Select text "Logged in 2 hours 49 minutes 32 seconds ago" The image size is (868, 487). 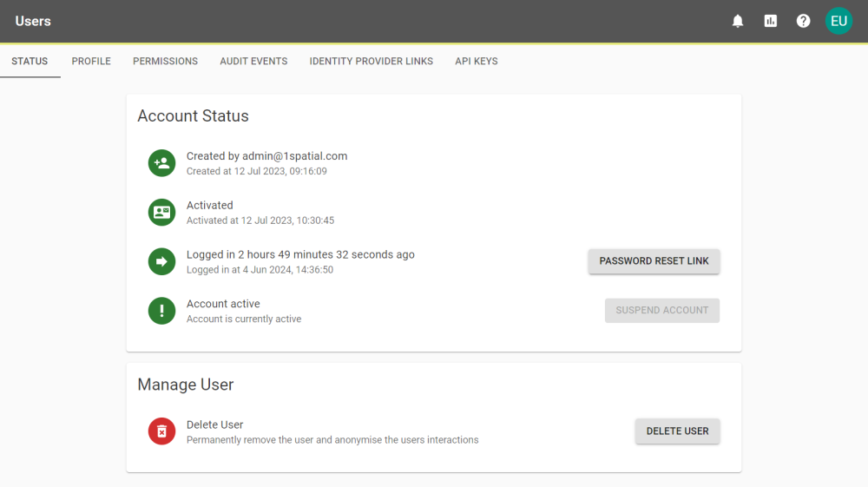coord(300,254)
